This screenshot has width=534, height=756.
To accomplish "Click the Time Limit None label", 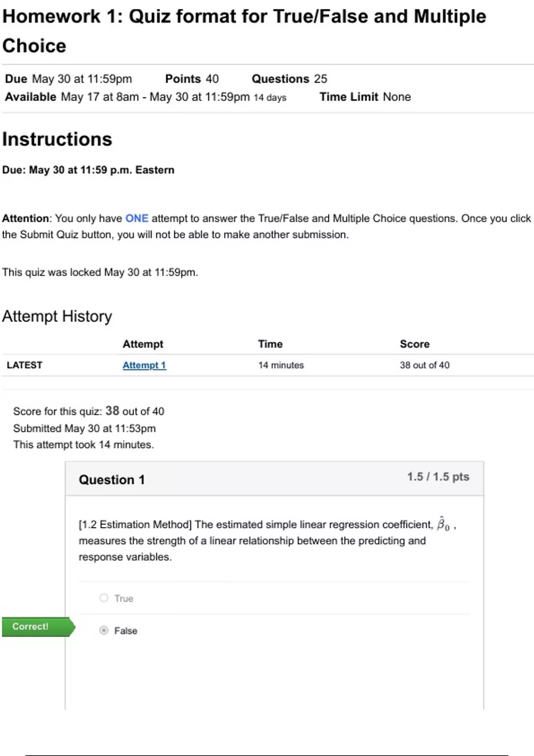I will [365, 97].
